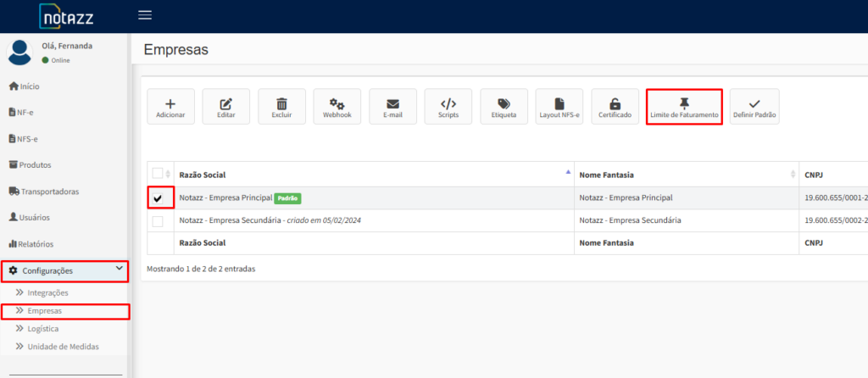Go to Transportadoras in sidebar
This screenshot has height=378, width=868.
(44, 192)
